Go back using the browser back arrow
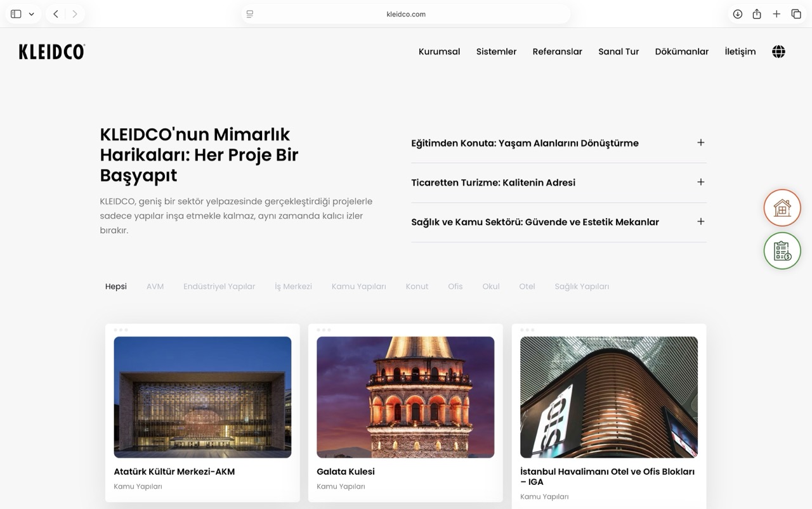Image resolution: width=812 pixels, height=509 pixels. (56, 14)
